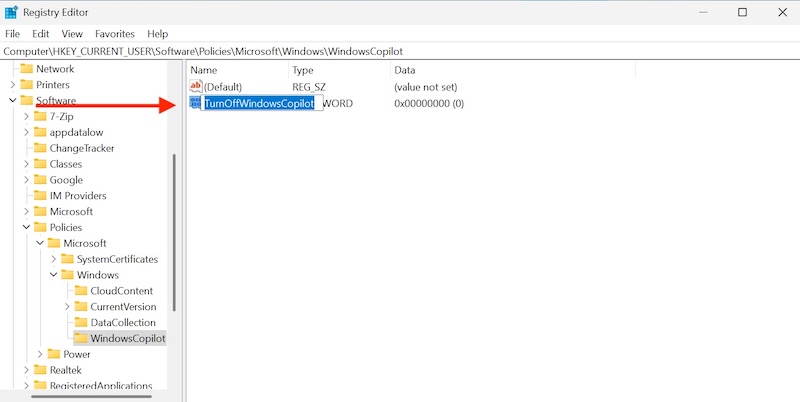Screen dimensions: 800x402
Task: Expand the Realtek key
Action: click(27, 370)
